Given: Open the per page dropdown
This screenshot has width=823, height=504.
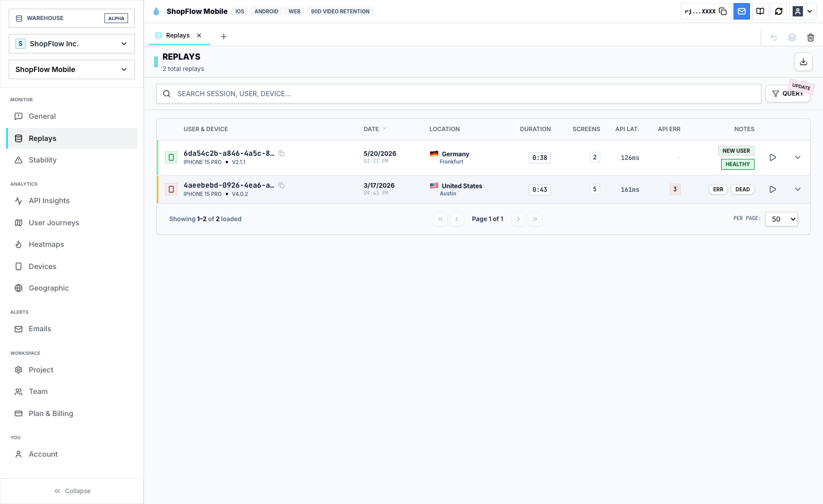Looking at the screenshot, I should (781, 219).
